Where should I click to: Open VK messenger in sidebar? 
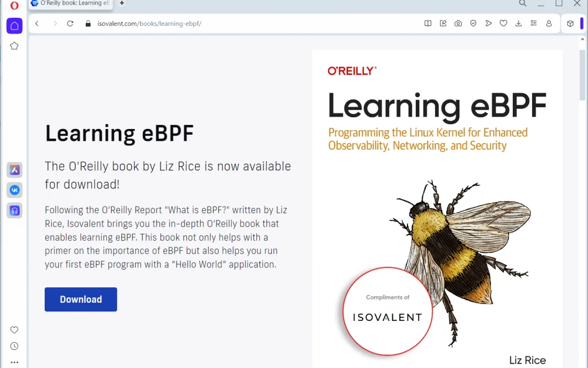pos(15,190)
